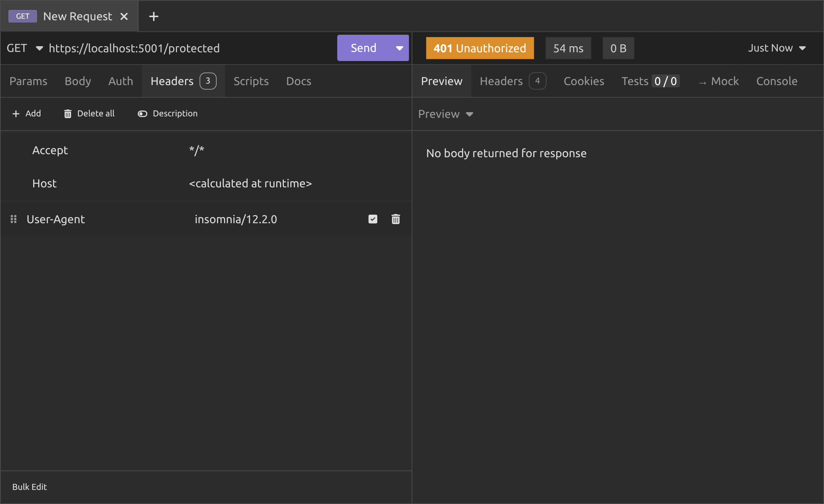Click the 401 Unauthorized status badge
824x504 pixels.
[x=480, y=48]
